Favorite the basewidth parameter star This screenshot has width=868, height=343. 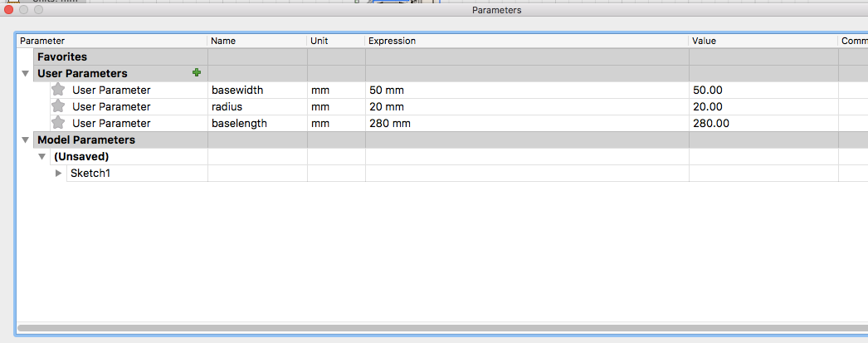coord(57,89)
